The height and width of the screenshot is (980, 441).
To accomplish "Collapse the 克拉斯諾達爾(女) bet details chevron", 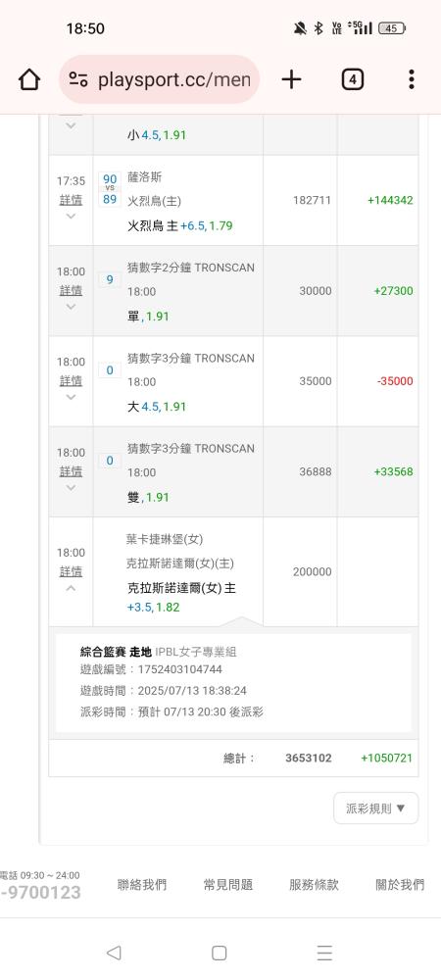I will tap(71, 587).
